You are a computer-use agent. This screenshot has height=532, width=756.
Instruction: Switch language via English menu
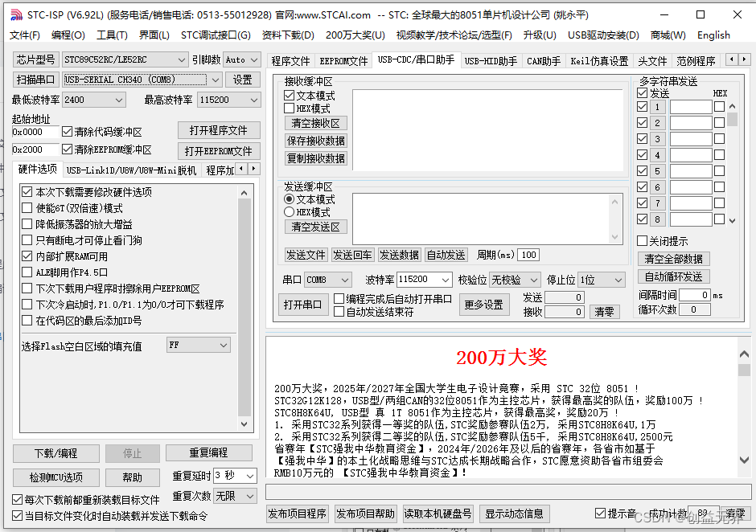(x=713, y=35)
